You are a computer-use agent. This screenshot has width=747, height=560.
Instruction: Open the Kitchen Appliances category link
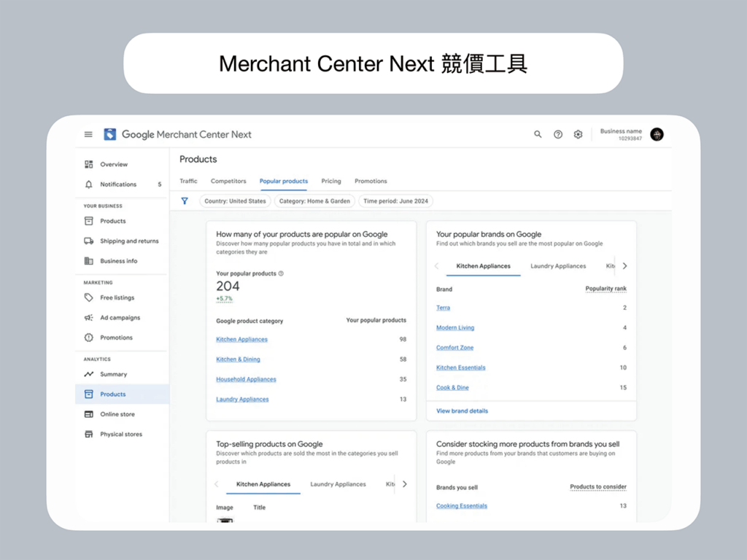242,340
